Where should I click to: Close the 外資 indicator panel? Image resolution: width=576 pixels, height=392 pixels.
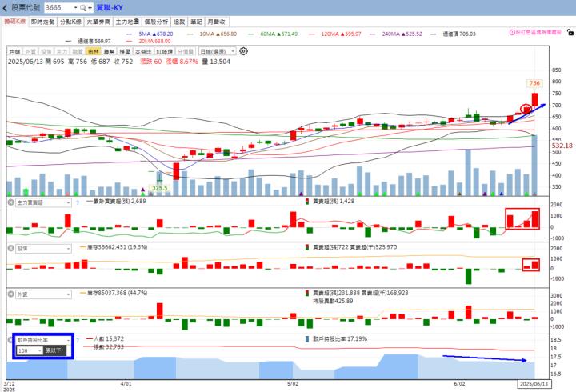pos(10,294)
